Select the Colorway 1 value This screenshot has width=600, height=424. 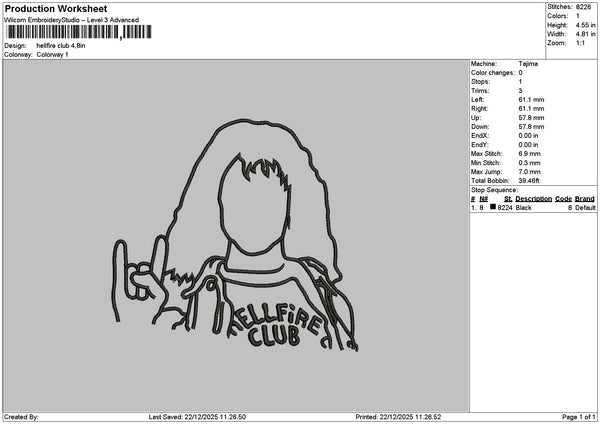[x=52, y=55]
